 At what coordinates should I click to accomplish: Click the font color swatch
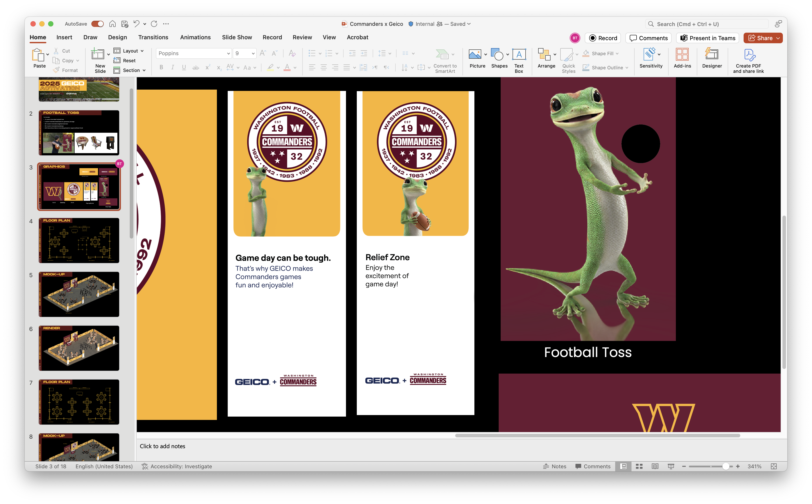pyautogui.click(x=287, y=68)
